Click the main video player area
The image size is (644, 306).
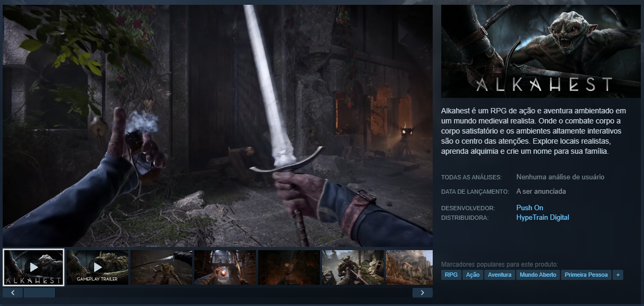tap(218, 126)
